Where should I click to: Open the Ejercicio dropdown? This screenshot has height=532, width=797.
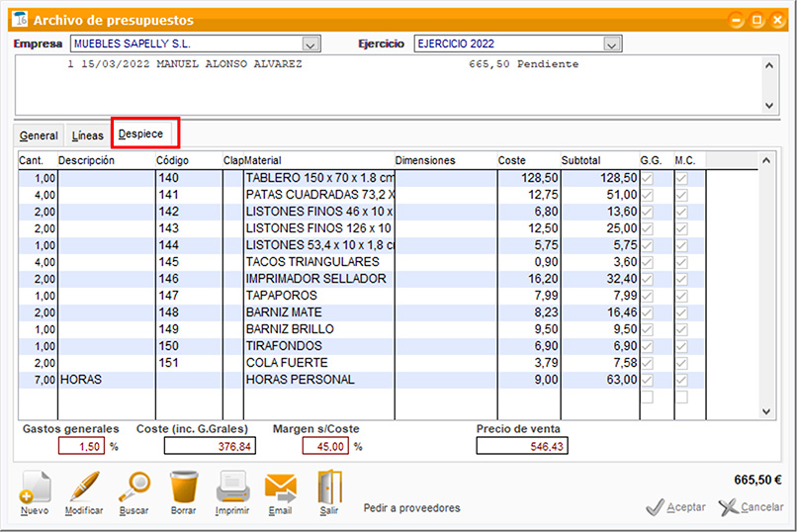pyautogui.click(x=612, y=44)
